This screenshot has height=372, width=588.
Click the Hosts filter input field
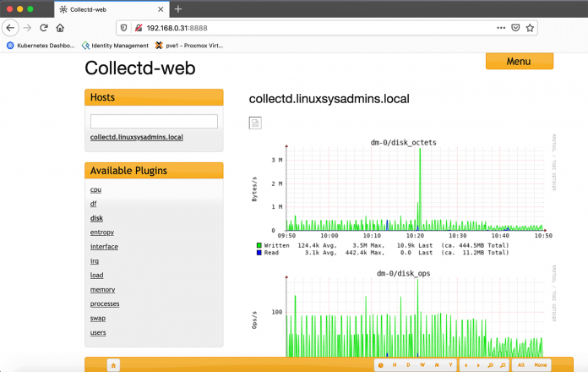click(x=154, y=121)
